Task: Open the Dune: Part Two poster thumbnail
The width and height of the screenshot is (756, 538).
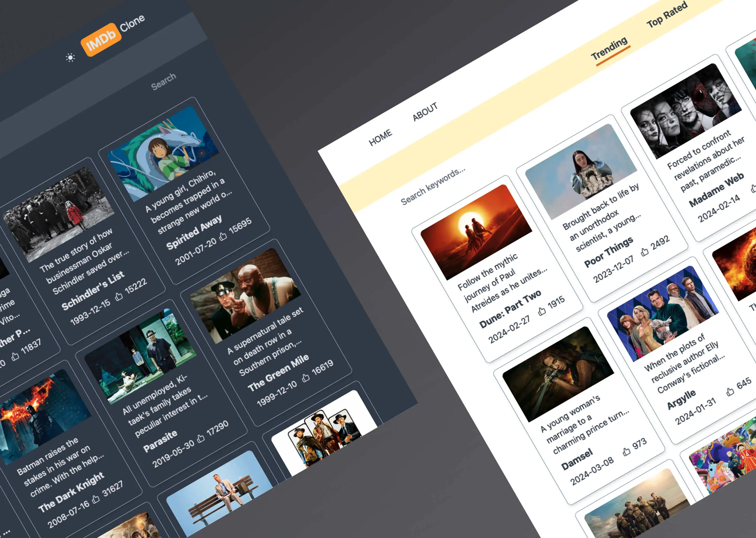Action: [x=476, y=232]
